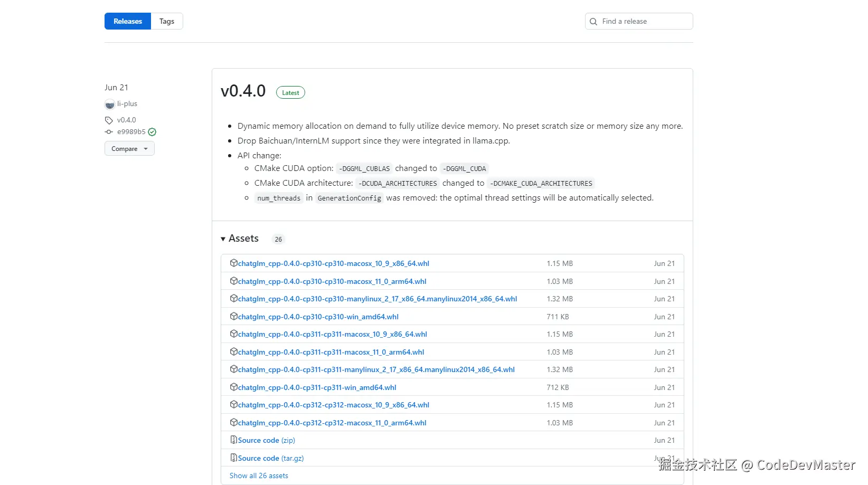Download the cp310 manylinux x86_64 wheel
Screen dimensions: 868x485
(377, 299)
